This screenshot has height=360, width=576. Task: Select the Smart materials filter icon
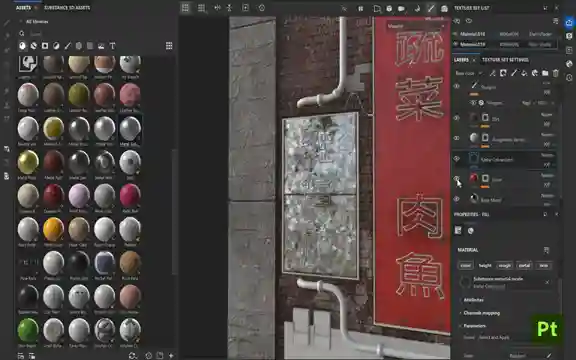click(x=34, y=46)
